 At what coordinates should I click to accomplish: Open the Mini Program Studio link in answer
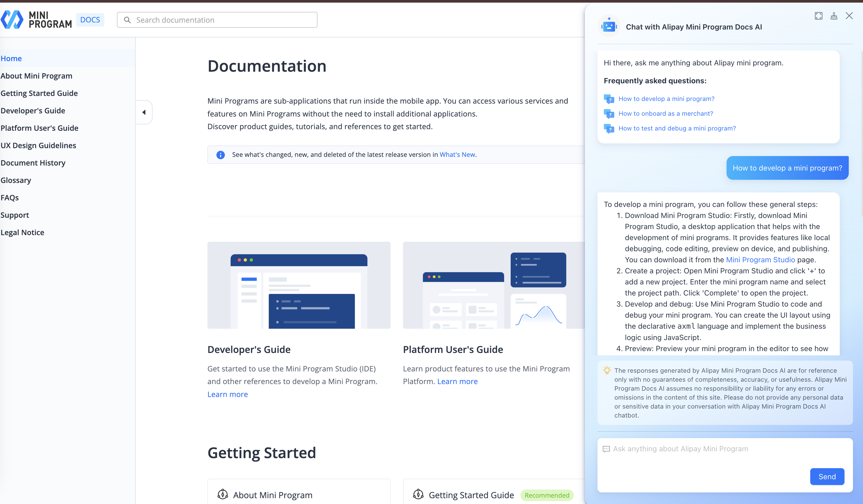[x=760, y=260]
